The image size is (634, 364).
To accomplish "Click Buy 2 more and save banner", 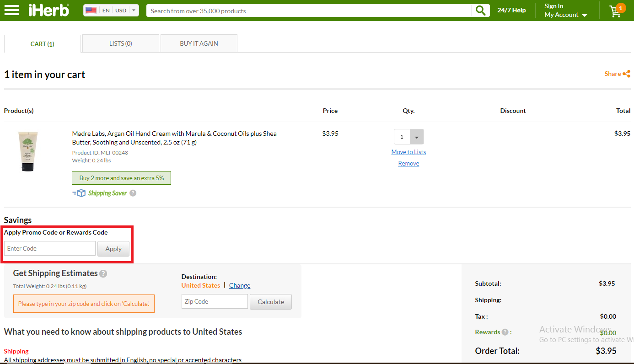I will click(x=122, y=178).
